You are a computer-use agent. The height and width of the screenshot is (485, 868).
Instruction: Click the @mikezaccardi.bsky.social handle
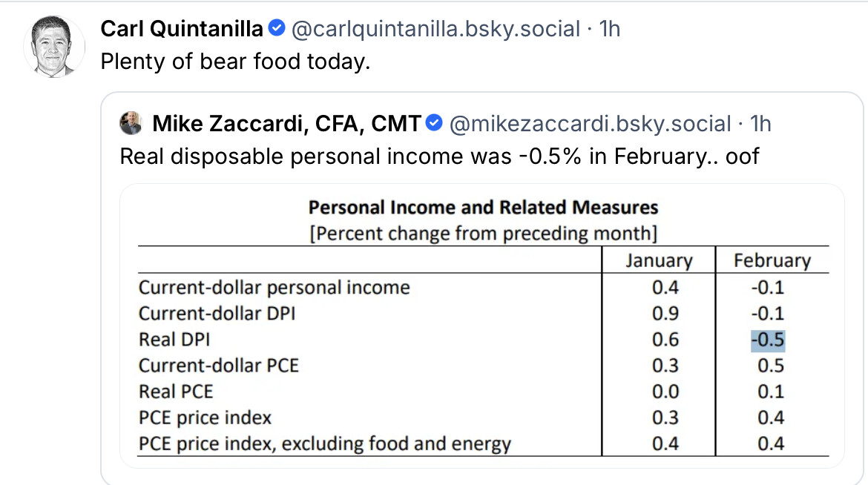(589, 123)
